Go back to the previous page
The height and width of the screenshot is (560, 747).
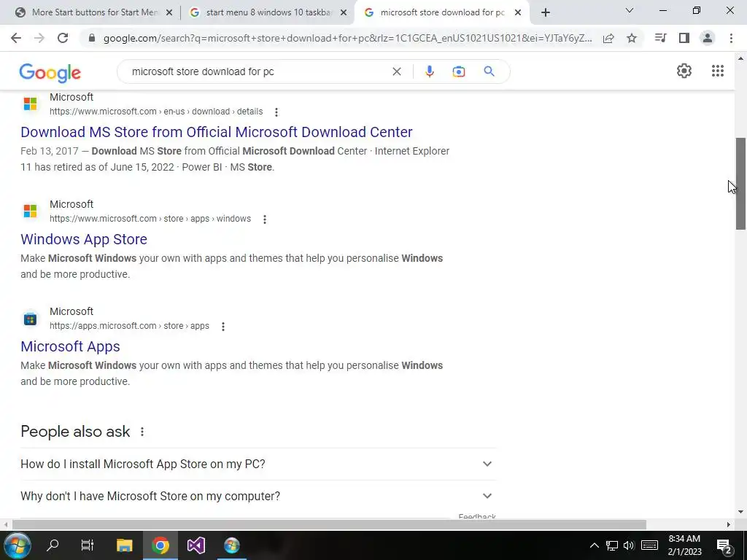click(x=16, y=38)
